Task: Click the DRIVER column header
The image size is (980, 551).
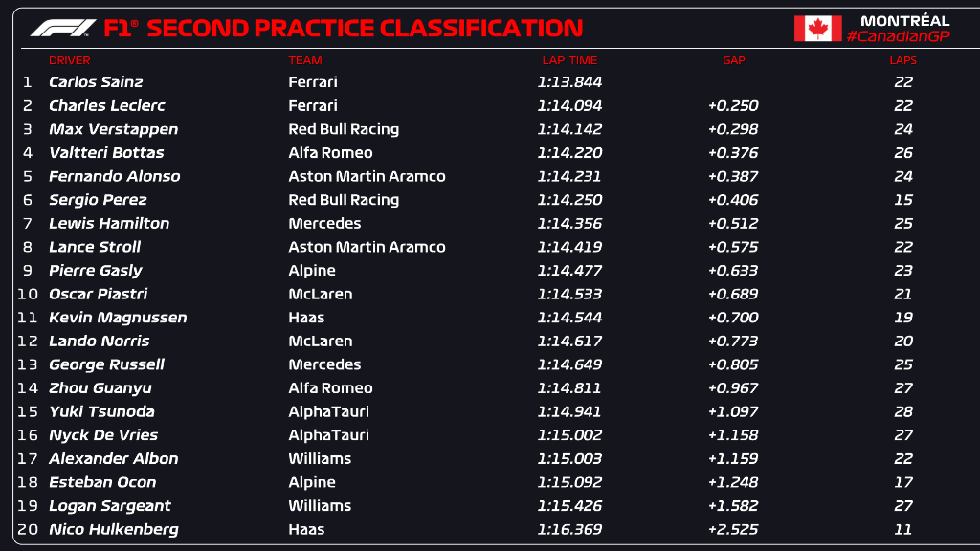Action: pyautogui.click(x=69, y=60)
